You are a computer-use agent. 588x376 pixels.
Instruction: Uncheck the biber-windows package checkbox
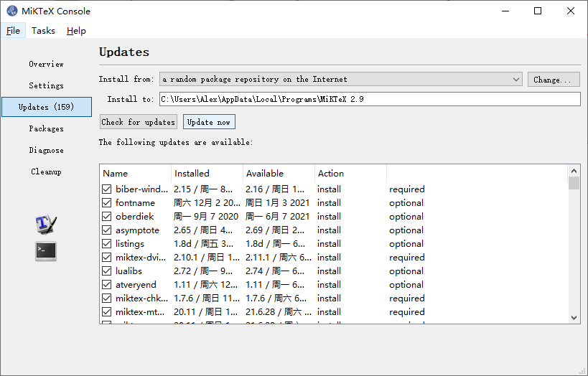(x=106, y=189)
